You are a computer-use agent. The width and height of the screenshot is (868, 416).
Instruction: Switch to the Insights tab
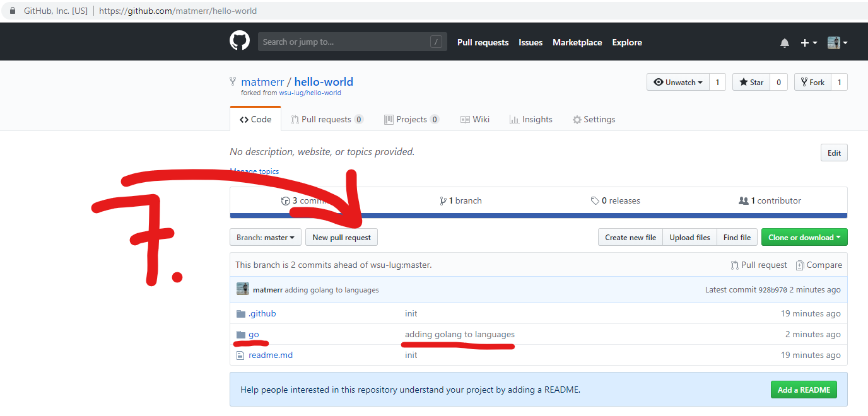coord(531,119)
